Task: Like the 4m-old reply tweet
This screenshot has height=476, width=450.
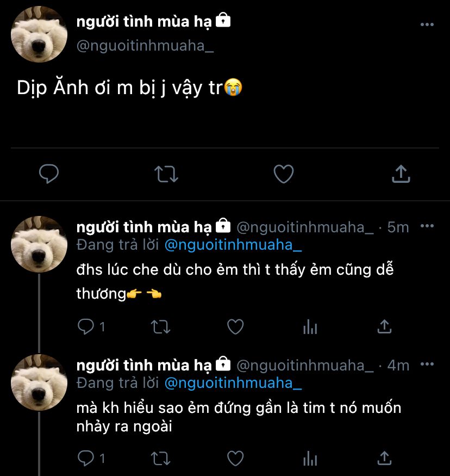Action: click(x=235, y=458)
